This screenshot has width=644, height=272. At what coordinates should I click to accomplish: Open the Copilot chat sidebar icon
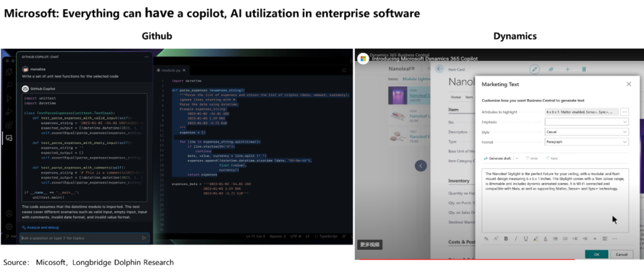[x=9, y=138]
